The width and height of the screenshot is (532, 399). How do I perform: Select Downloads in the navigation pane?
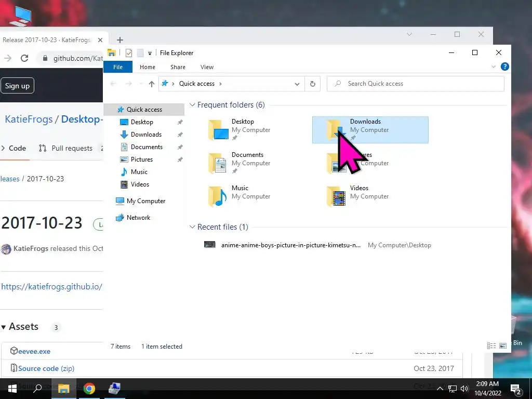tap(146, 135)
